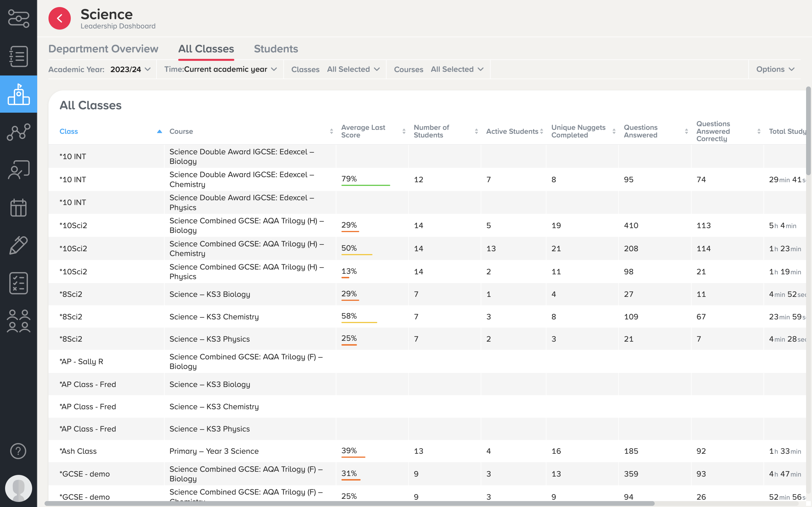Click the horizontal scrollbar at the bottom
Viewport: 812px width, 507px height.
tap(349, 503)
